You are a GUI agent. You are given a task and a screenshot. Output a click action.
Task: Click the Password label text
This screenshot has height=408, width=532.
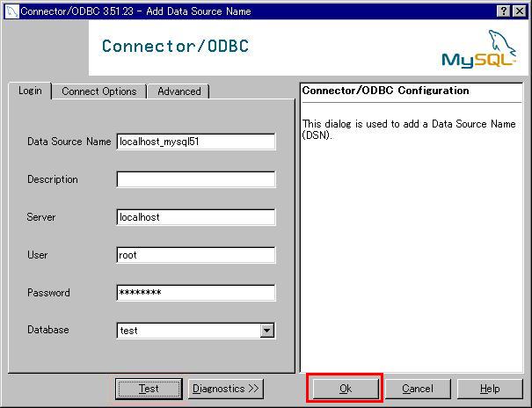click(x=48, y=292)
